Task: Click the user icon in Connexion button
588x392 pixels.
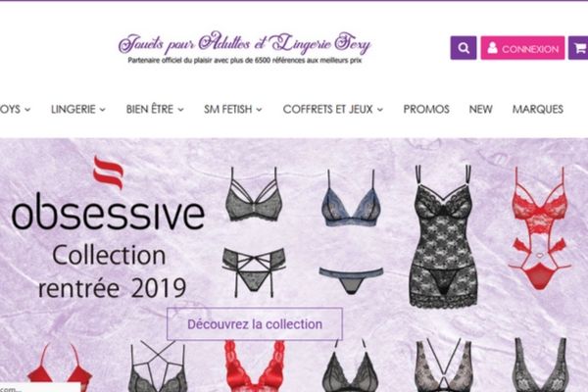Action: click(492, 48)
